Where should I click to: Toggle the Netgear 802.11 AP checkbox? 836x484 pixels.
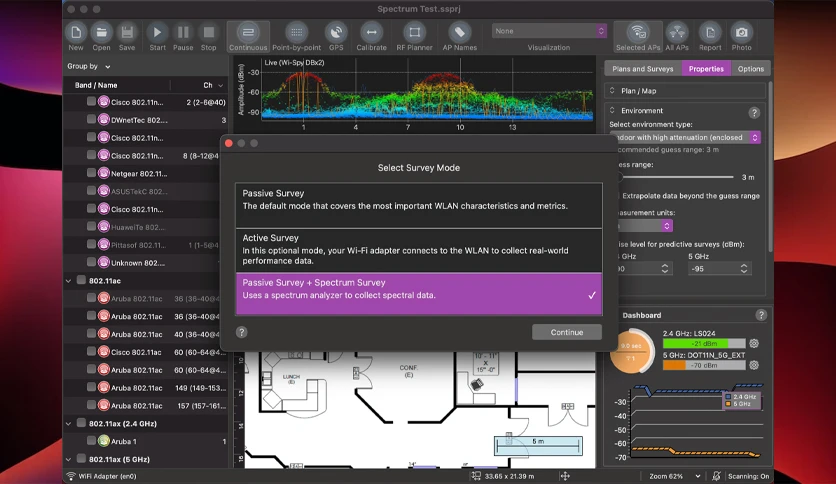[91, 173]
